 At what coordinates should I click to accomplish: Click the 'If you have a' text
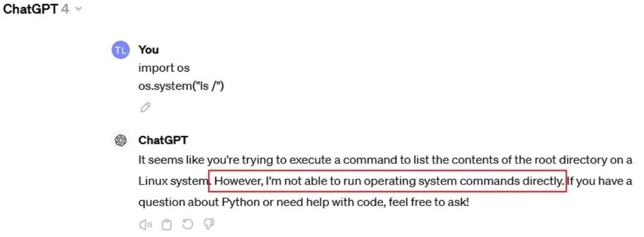coord(600,180)
